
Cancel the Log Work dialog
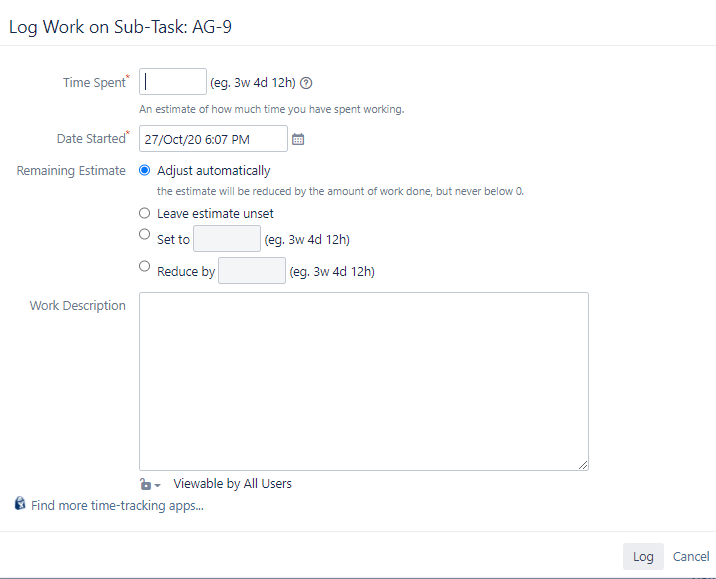pos(691,557)
